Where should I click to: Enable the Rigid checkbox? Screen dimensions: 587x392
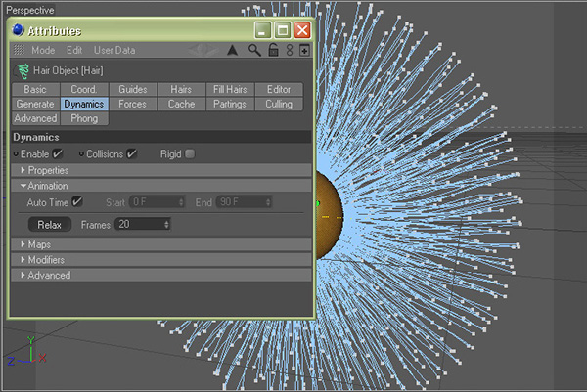(x=190, y=153)
